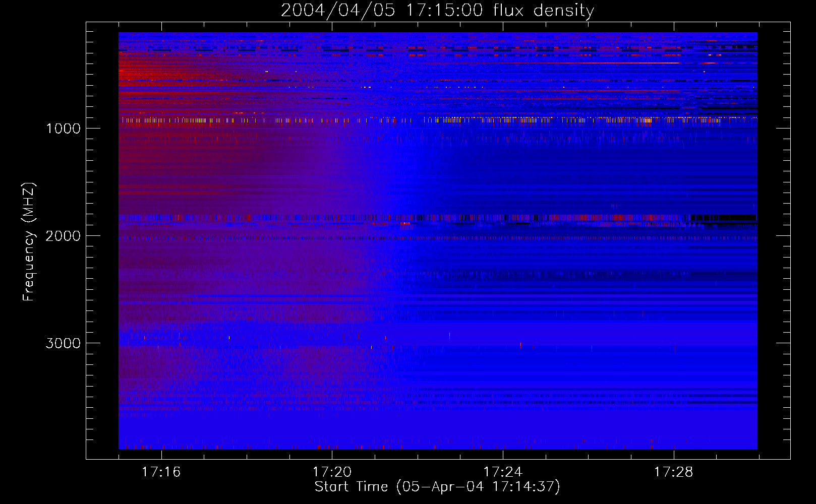Click the plot title '2004/04/05 17:15:00 flux density'
Viewport: 816px width, 504px height.
point(437,11)
